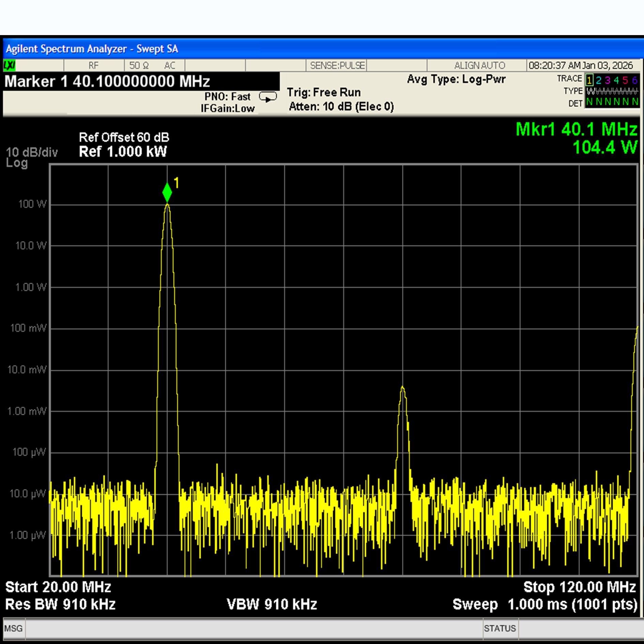
Task: Click the green LXI indicator icon
Action: [9, 65]
